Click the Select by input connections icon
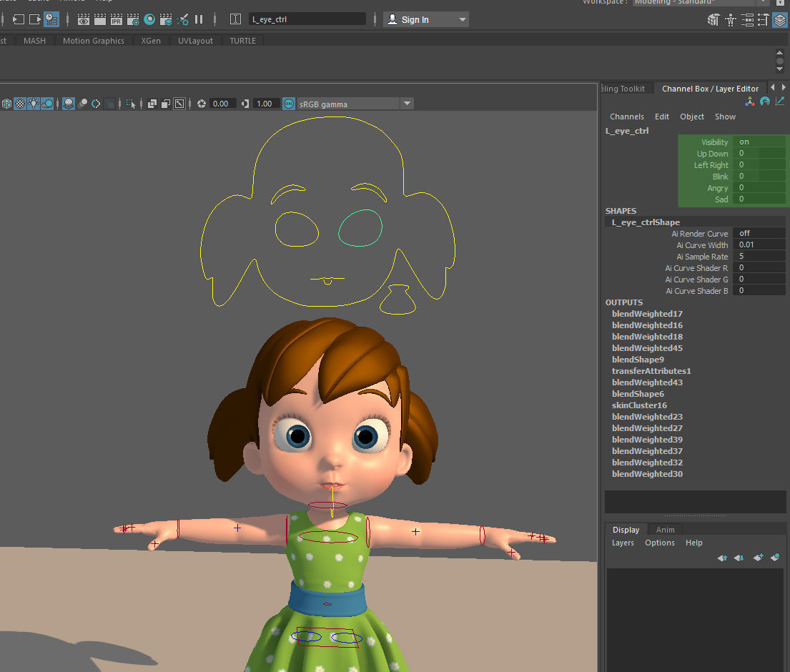The width and height of the screenshot is (790, 672). [18, 19]
